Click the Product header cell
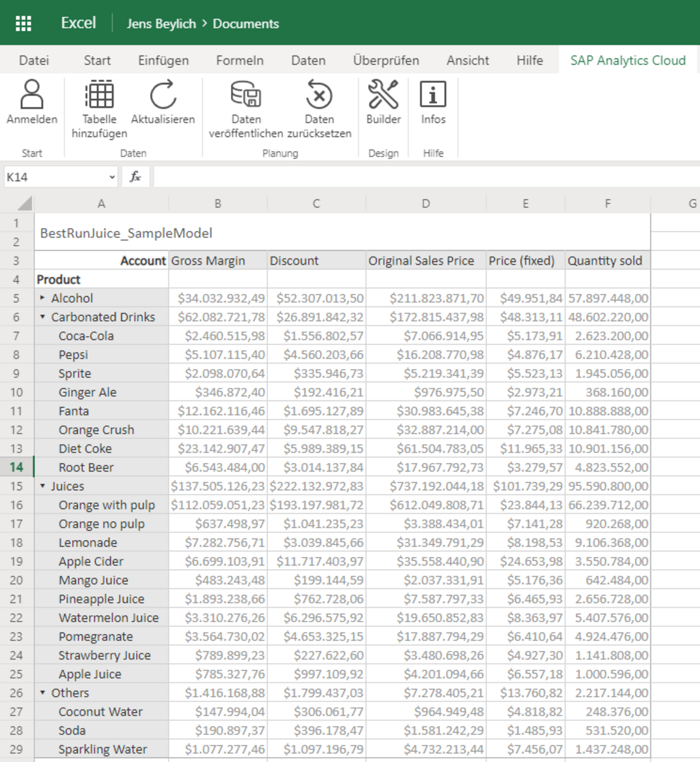700x762 pixels. pyautogui.click(x=101, y=279)
